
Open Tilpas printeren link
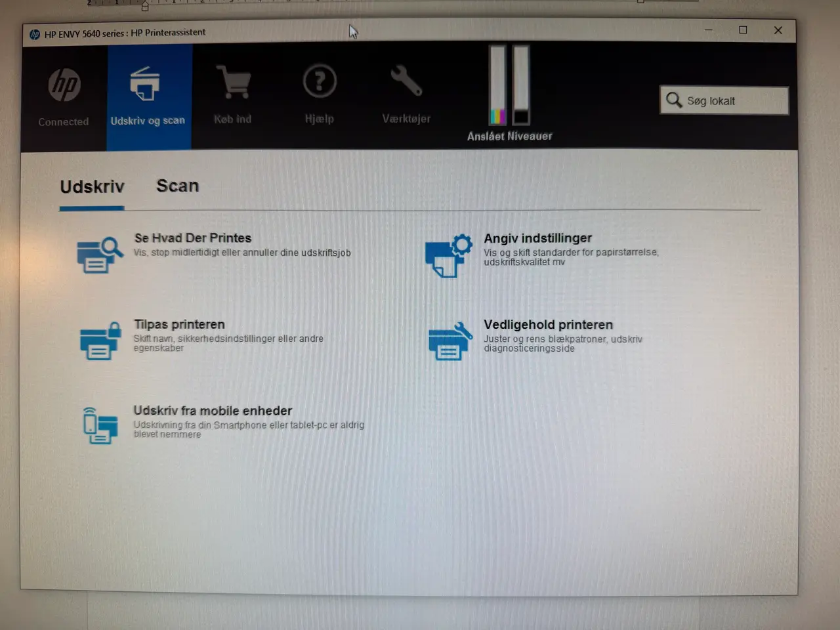(179, 324)
